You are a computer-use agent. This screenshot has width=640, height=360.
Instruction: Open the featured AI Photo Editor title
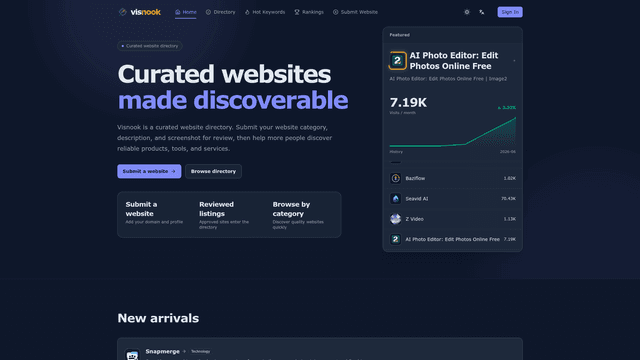(x=453, y=61)
